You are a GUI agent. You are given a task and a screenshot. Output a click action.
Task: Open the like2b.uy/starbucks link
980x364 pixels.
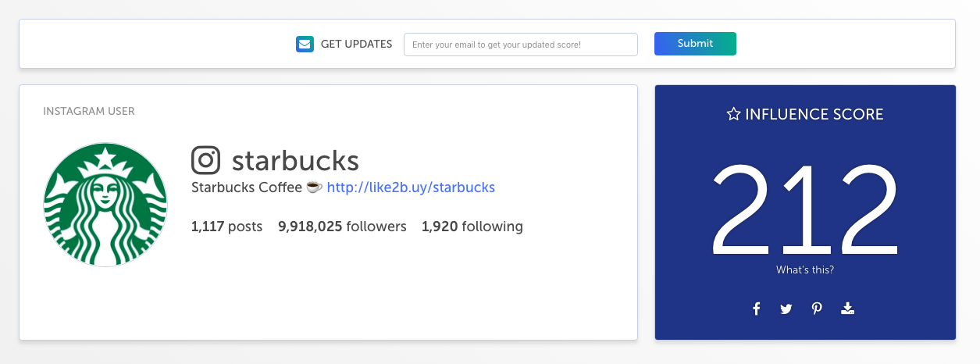411,187
